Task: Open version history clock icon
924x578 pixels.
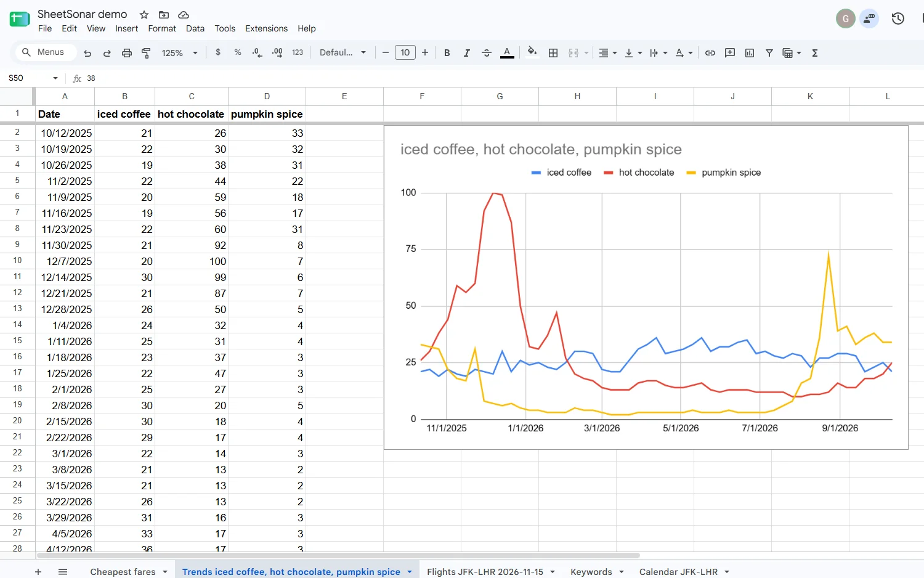Action: click(898, 18)
